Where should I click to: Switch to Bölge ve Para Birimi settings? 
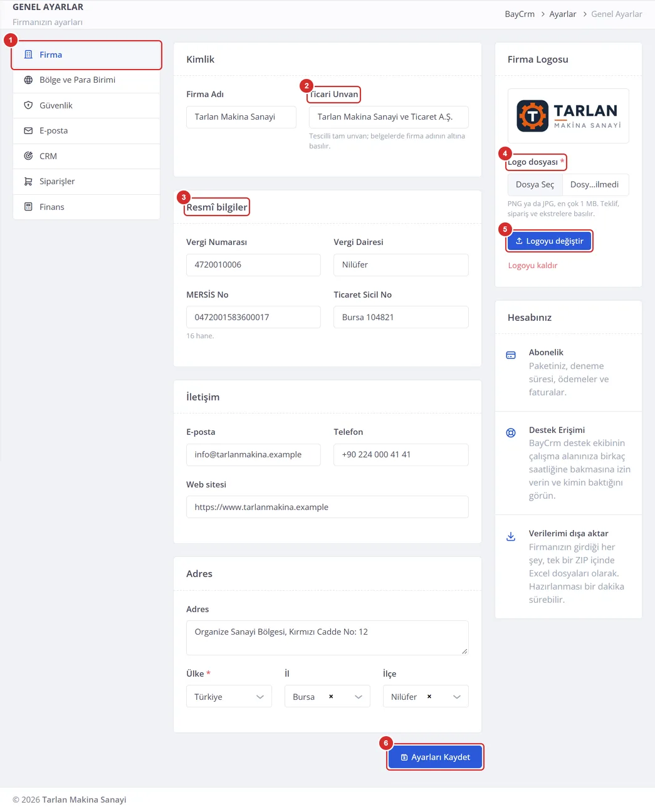coord(86,80)
